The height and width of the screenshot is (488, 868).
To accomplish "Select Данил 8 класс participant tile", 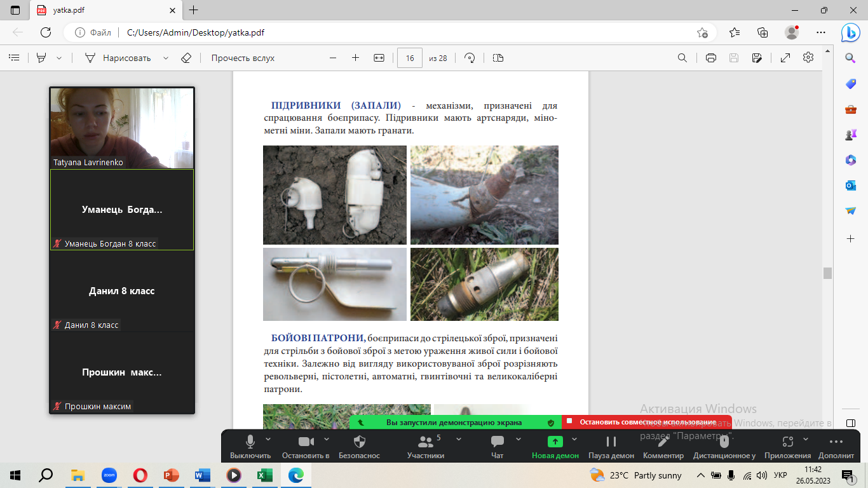I will coord(122,291).
